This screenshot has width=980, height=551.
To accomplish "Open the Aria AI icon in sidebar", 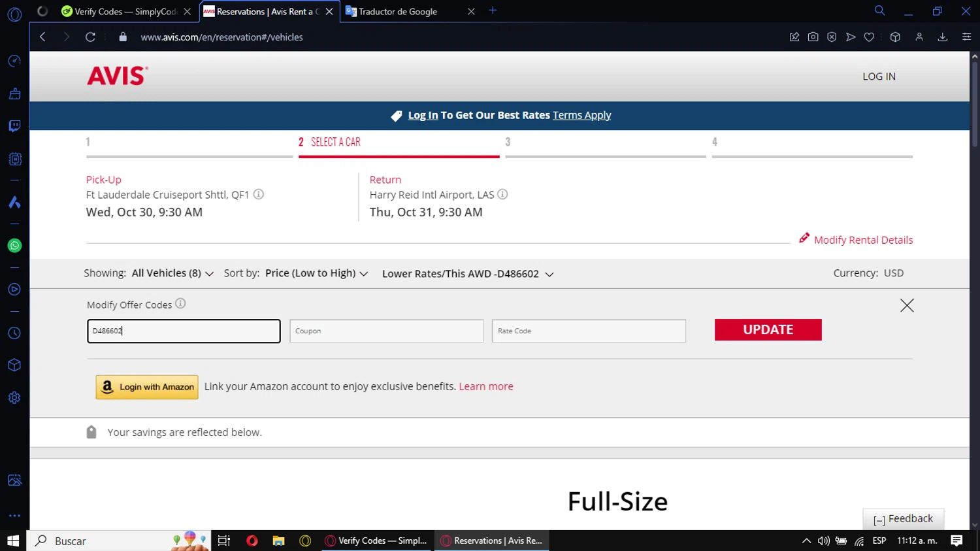I will tap(14, 202).
